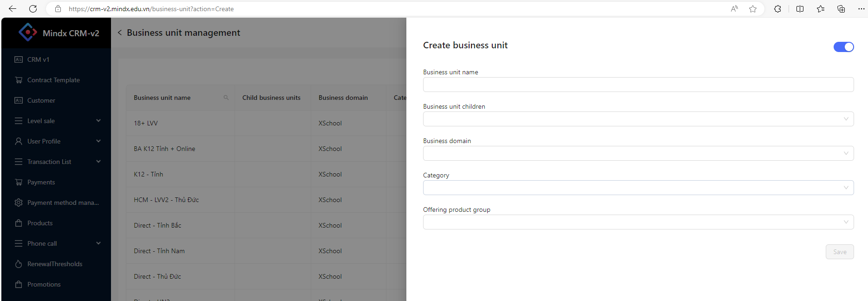The height and width of the screenshot is (301, 868).
Task: Focus the Business unit name field
Action: click(638, 85)
